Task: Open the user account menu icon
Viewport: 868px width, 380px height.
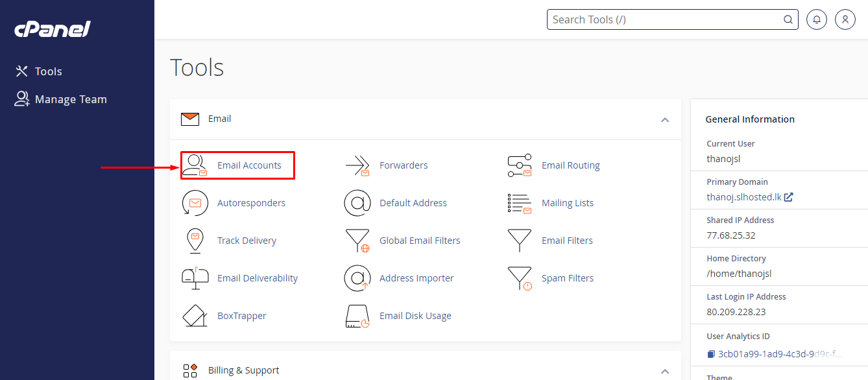Action: click(845, 19)
